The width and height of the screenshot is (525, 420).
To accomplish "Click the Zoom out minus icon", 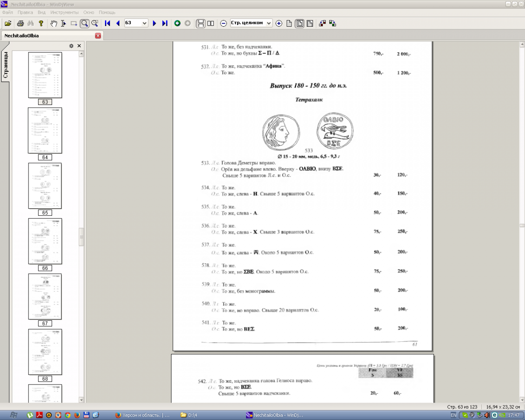I will pos(223,23).
